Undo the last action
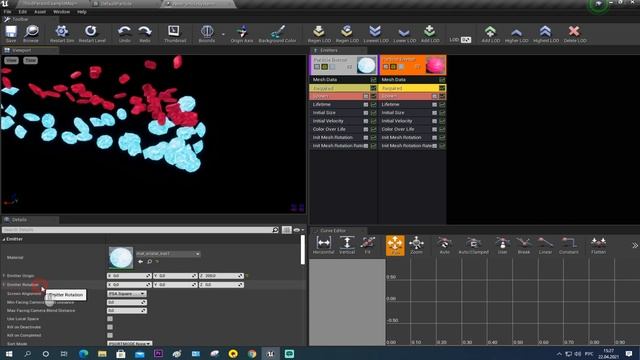The image size is (640, 360). [x=124, y=33]
